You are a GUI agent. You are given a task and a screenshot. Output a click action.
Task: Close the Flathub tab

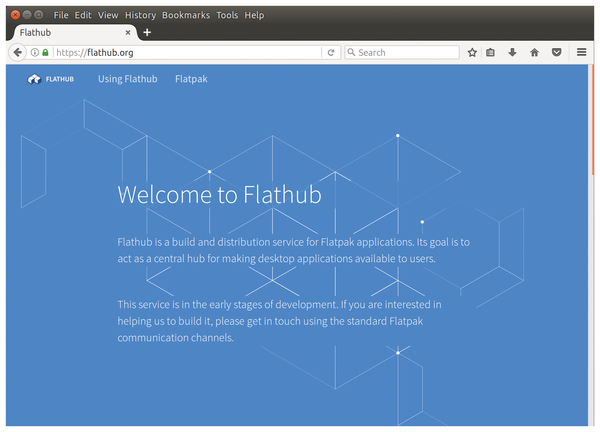click(x=128, y=33)
